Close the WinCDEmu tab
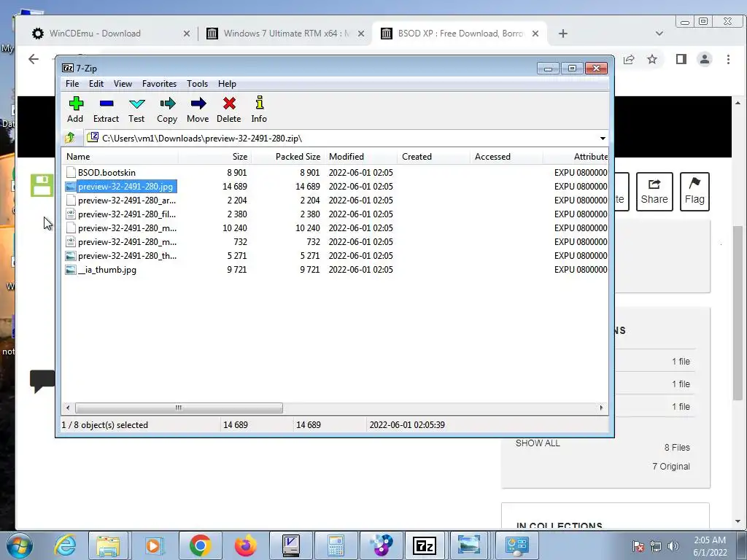This screenshot has width=747, height=560. click(x=187, y=34)
